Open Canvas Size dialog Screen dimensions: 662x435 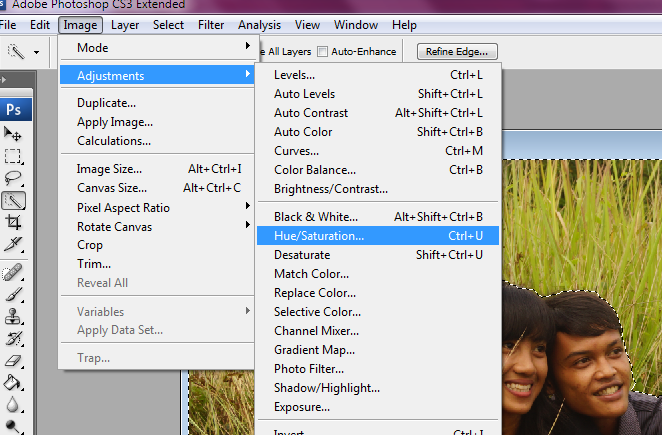tap(157, 188)
